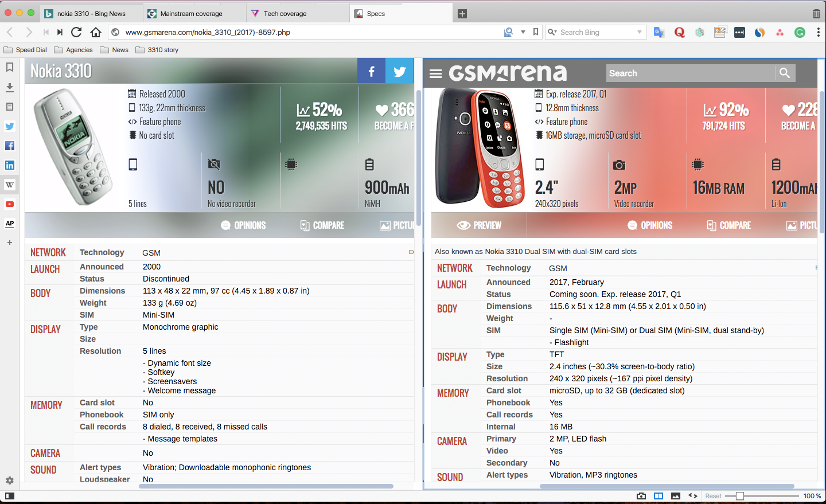Open the Notes panel in sidebar

click(x=10, y=107)
